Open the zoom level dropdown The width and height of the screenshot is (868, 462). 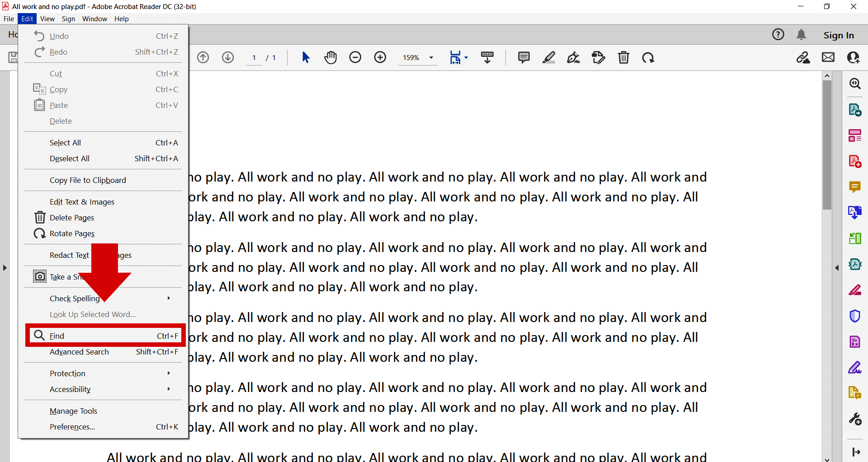(x=431, y=58)
